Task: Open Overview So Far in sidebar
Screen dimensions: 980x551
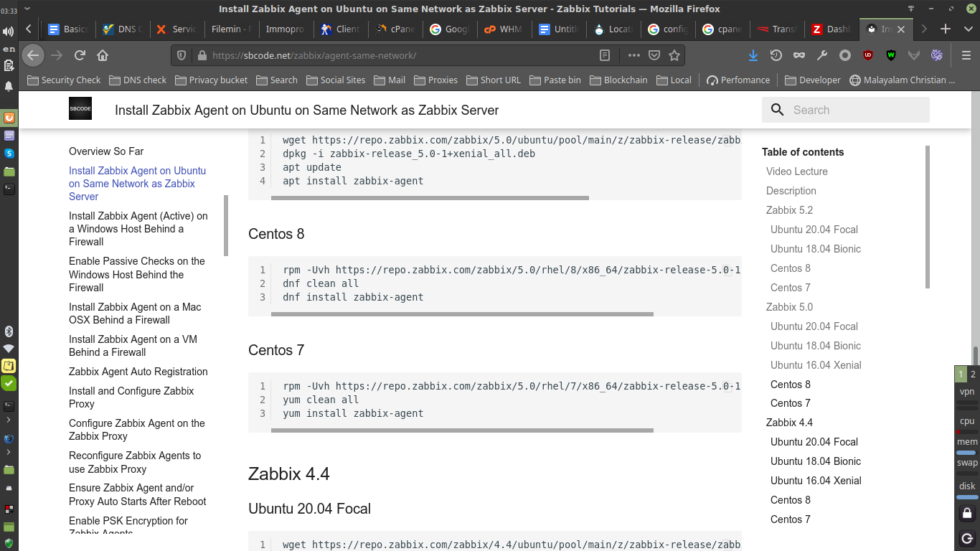Action: point(106,151)
